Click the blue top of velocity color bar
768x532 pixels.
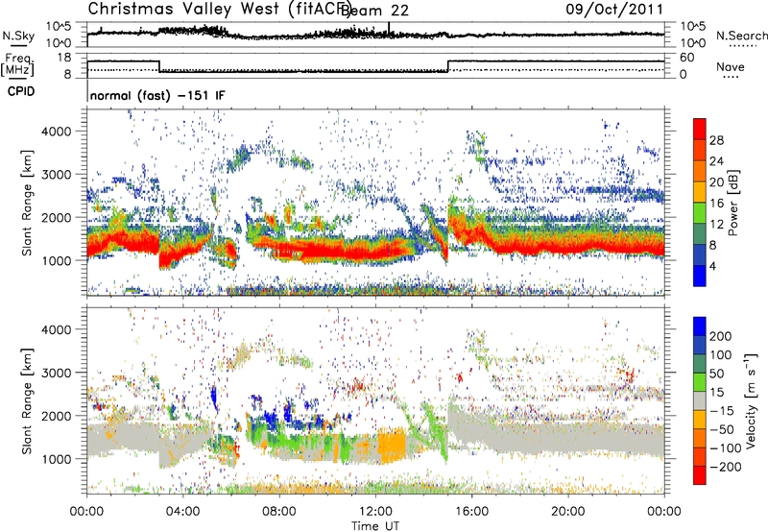700,326
